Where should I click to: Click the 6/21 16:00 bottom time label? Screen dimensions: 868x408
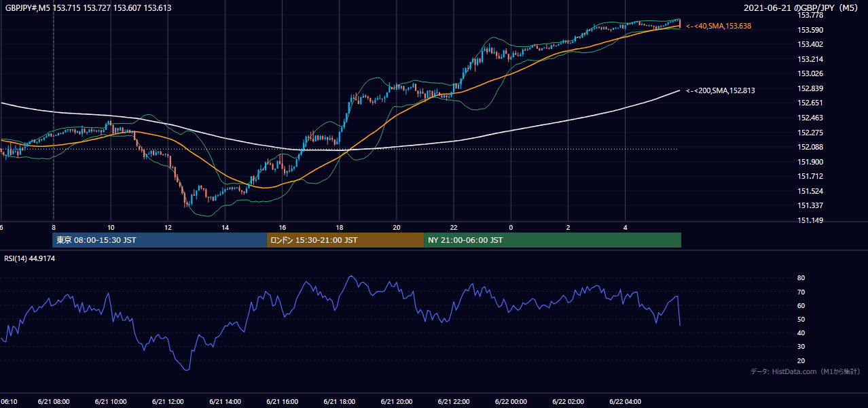click(x=282, y=402)
